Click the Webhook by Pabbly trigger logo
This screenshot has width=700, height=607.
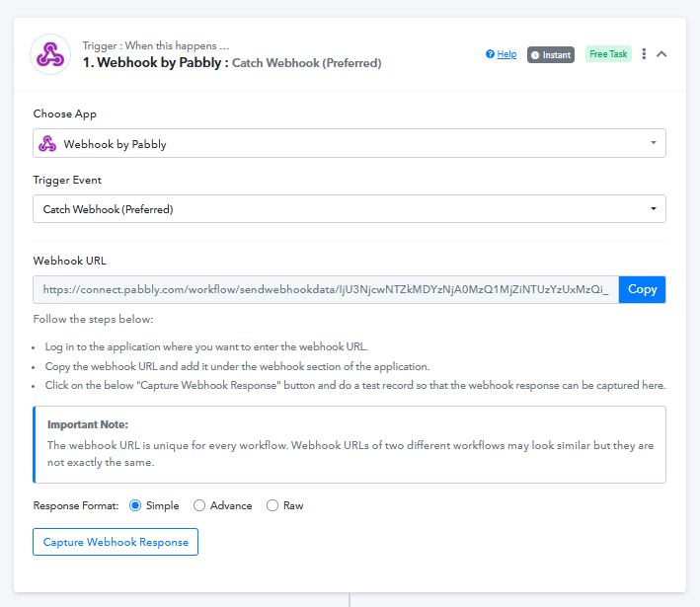(x=50, y=54)
